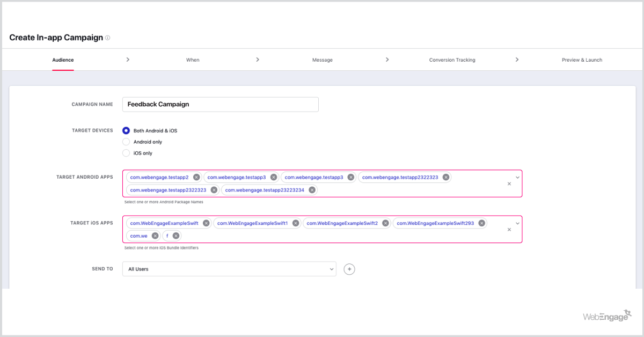Go to the Conversion Tracking tab
The width and height of the screenshot is (644, 337).
[452, 60]
